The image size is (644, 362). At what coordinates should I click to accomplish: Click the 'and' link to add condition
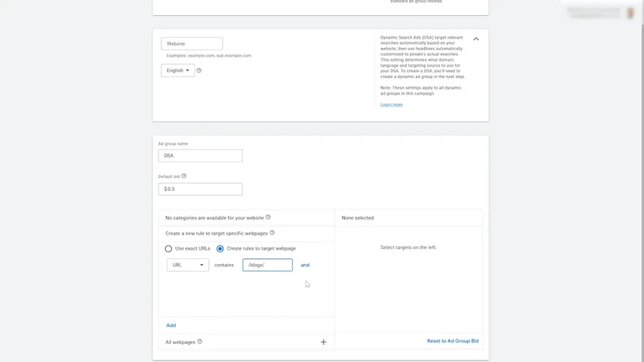click(x=305, y=265)
